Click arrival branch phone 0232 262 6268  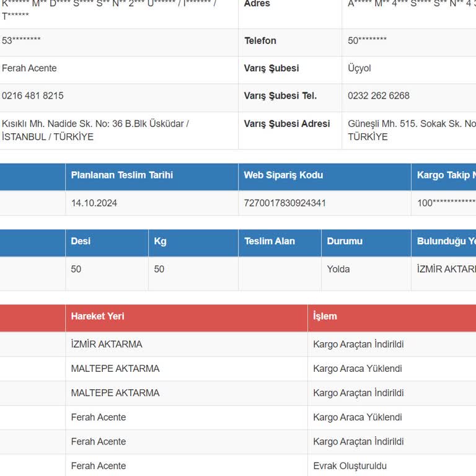[x=378, y=95]
